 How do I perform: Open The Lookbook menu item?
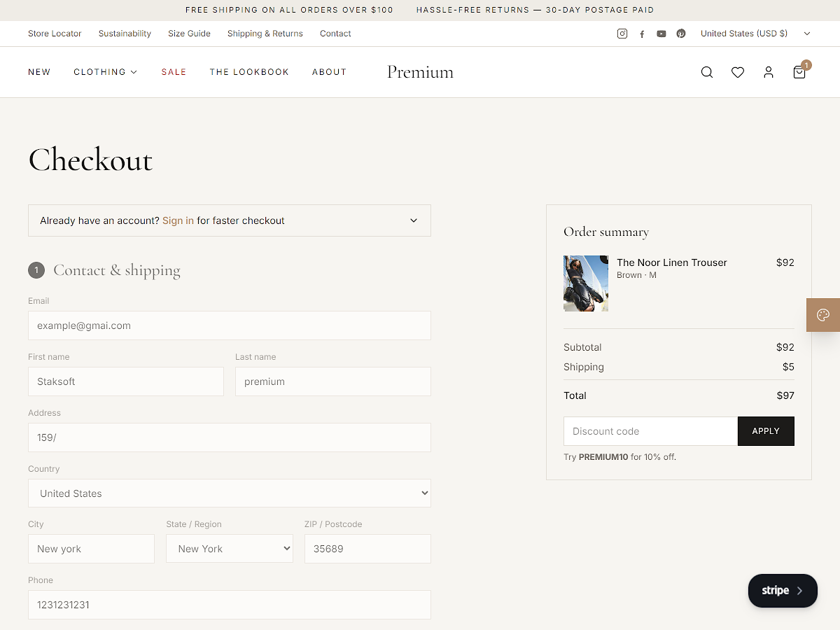(x=249, y=72)
